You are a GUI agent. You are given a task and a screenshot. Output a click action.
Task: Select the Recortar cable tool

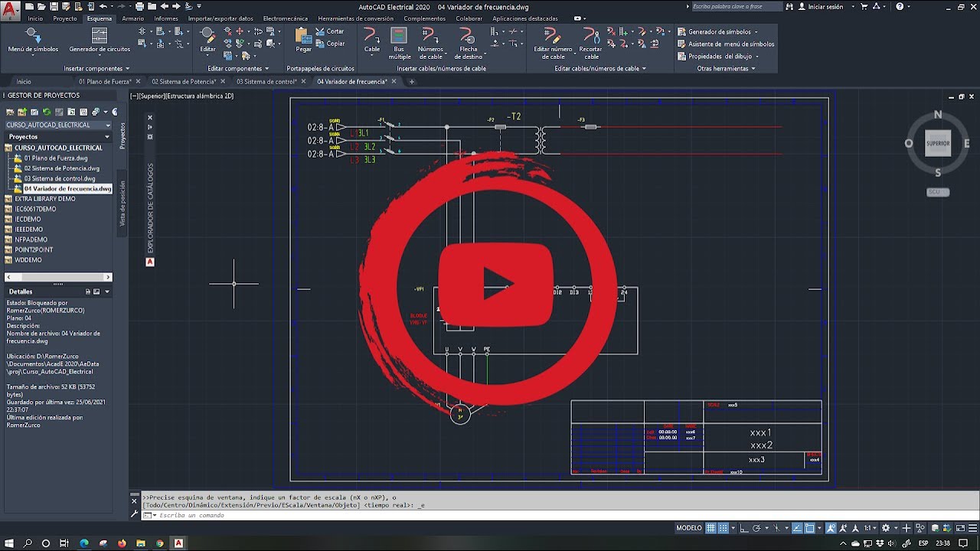[590, 44]
